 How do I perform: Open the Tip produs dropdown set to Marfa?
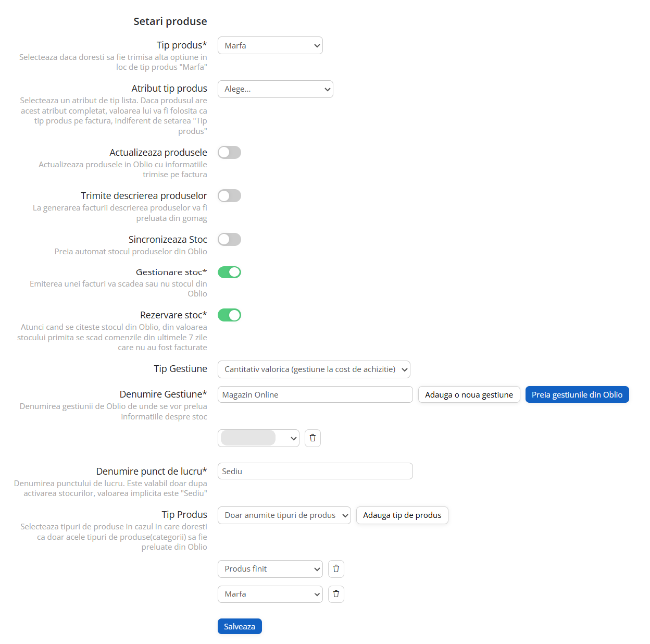(270, 45)
